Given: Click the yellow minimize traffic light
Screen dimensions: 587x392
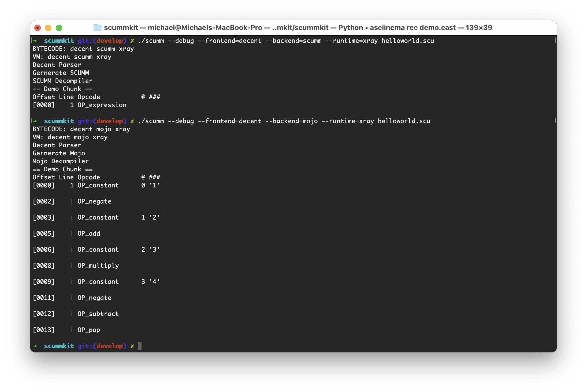Looking at the screenshot, I should [48, 28].
